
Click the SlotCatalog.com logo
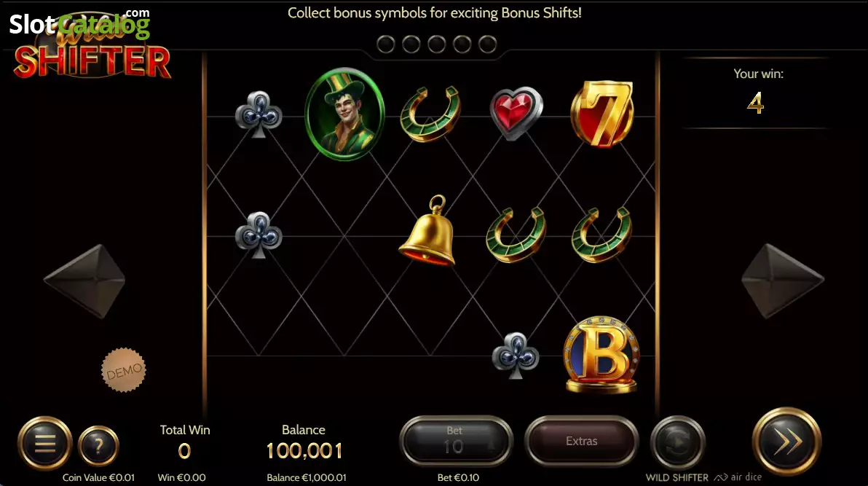(79, 23)
